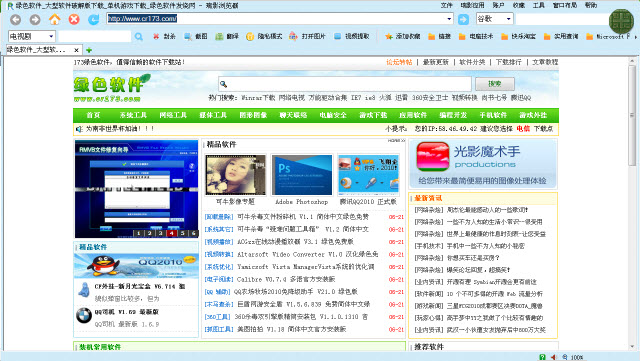Open the 工具 menu
The image size is (640, 361).
[539, 5]
